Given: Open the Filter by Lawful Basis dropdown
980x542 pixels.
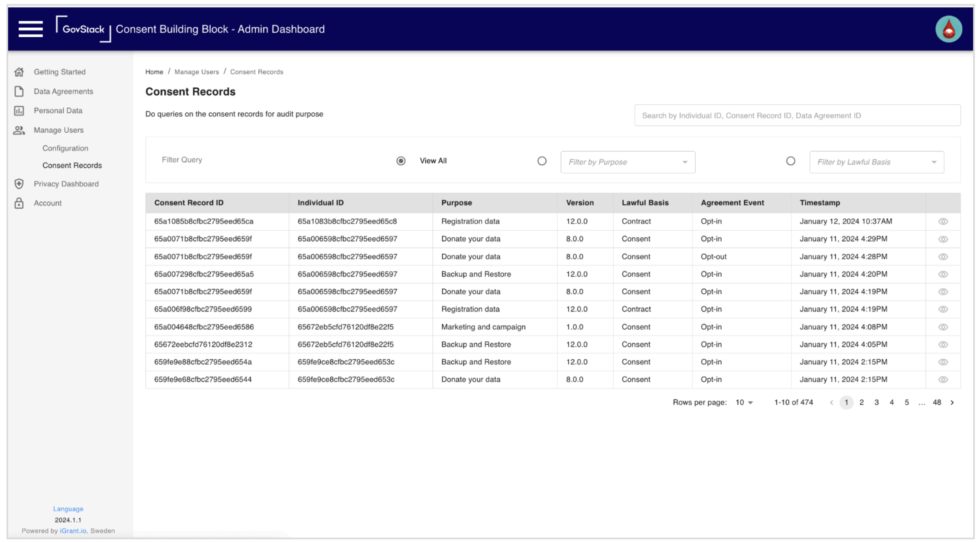Looking at the screenshot, I should (876, 162).
